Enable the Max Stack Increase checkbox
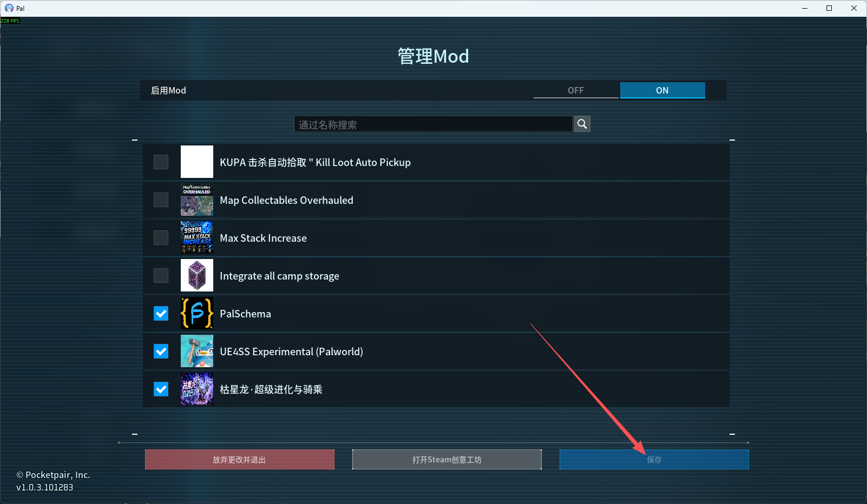Viewport: 867px width, 504px height. (161, 237)
